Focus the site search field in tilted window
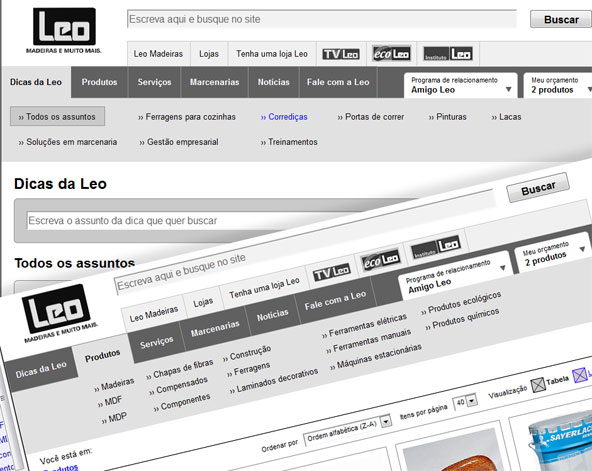Screen dimensions: 592x471 point(304,242)
